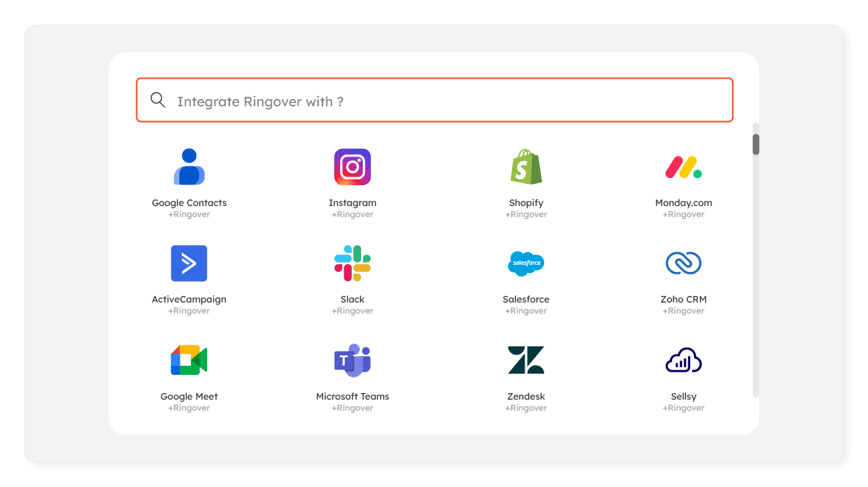Viewport: 868px width, 487px height.
Task: Open the Instagram integration icon
Action: click(353, 166)
